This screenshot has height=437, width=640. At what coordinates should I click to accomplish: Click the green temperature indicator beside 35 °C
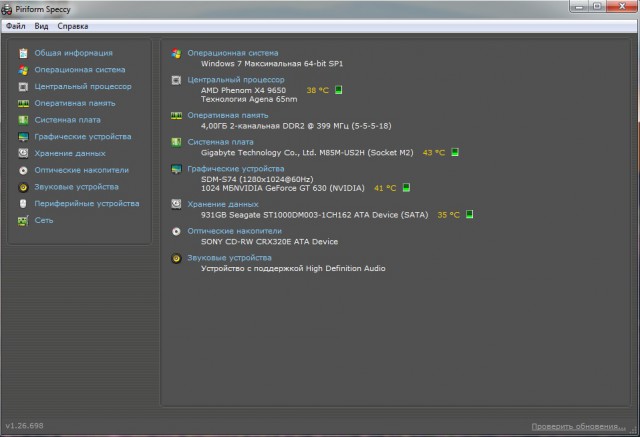[x=469, y=214]
